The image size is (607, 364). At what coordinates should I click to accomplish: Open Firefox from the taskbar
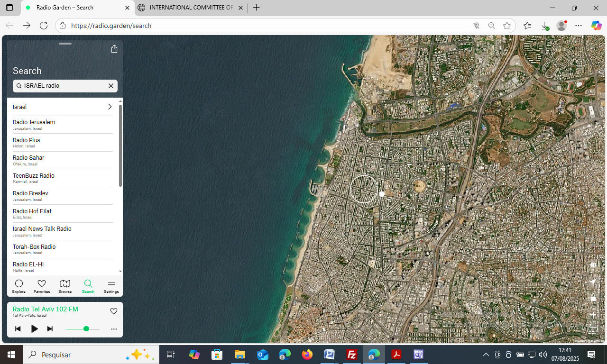click(307, 355)
